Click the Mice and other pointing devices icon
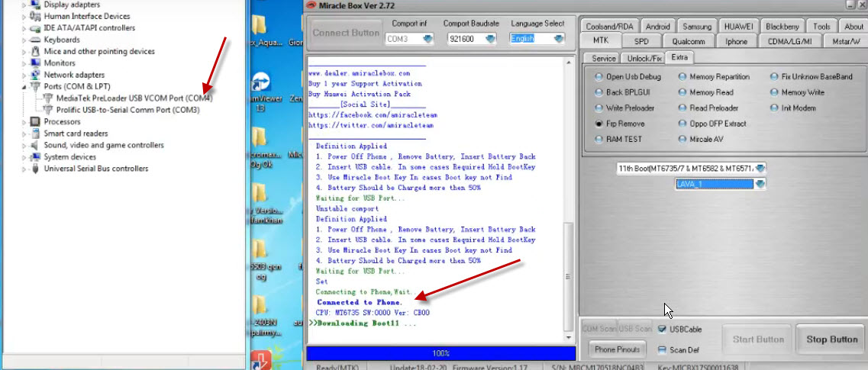868x370 pixels. (35, 51)
